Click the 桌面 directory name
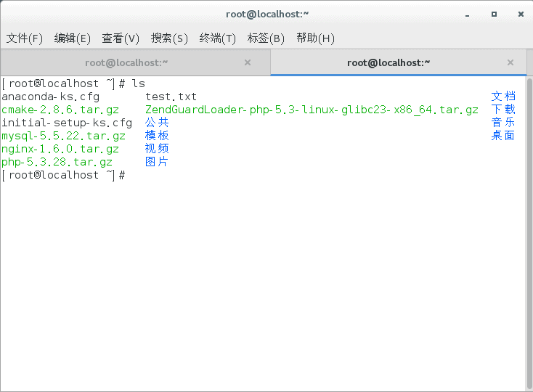This screenshot has width=533, height=392. [x=503, y=136]
